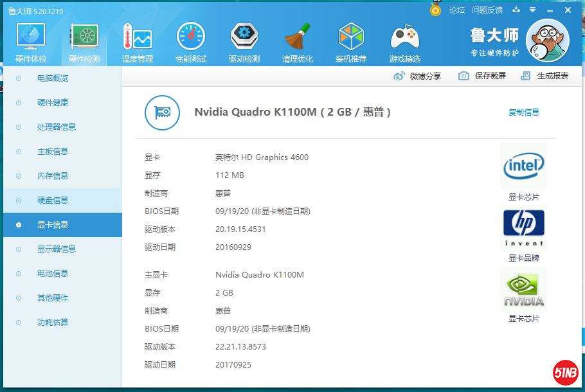Click 微博分享 share button
Image resolution: width=585 pixels, height=392 pixels.
click(x=418, y=76)
